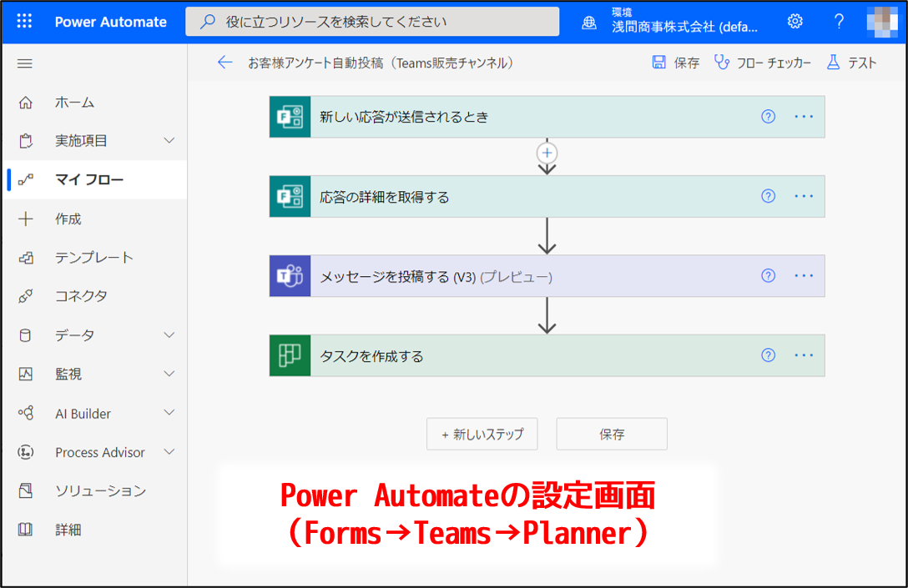The width and height of the screenshot is (908, 588).
Task: Open the 浅間商事株式会社 environment selector
Action: 684,22
